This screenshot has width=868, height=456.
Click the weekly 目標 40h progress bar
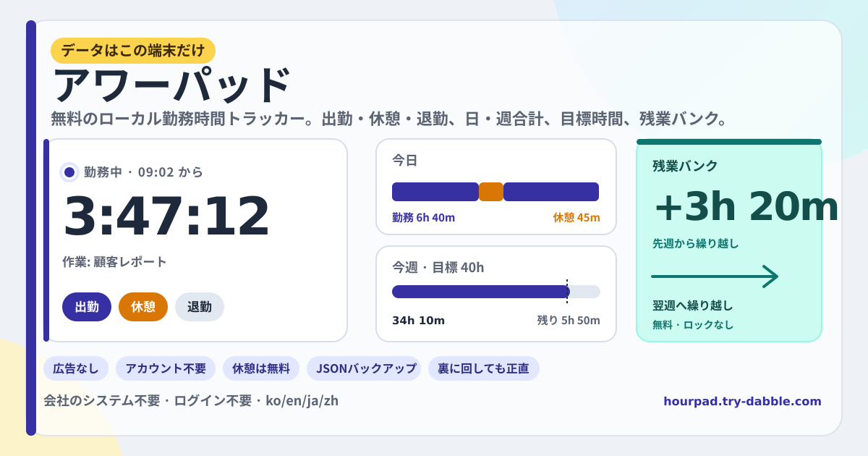(x=496, y=292)
